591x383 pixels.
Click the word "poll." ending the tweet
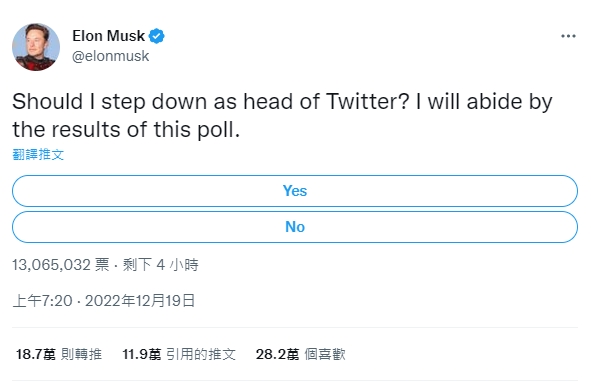tap(219, 130)
